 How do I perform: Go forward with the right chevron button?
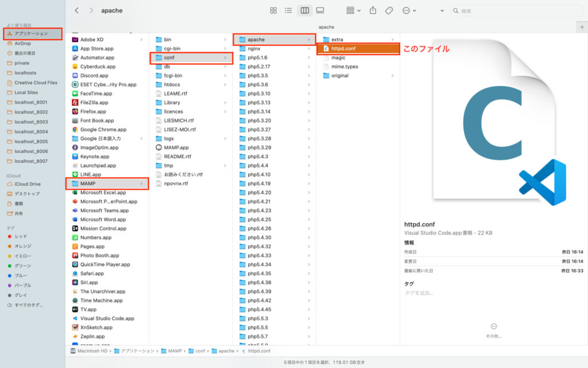pos(91,10)
